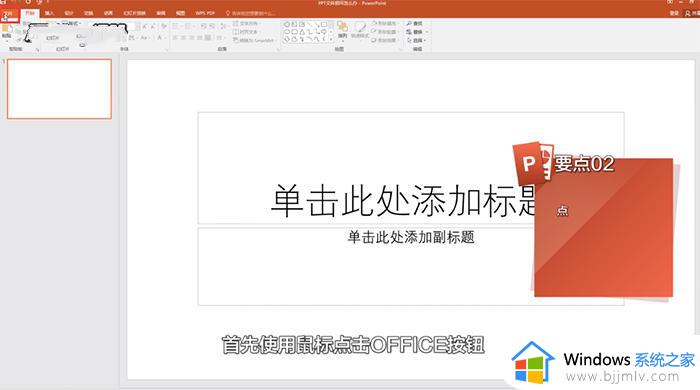Image resolution: width=700 pixels, height=390 pixels.
Task: Click the 登录 (Sign in) link
Action: click(x=674, y=13)
